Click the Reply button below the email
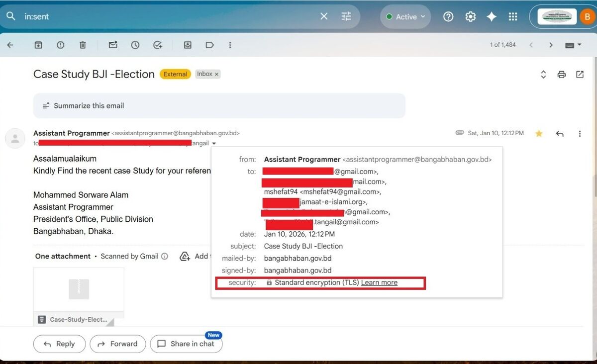The height and width of the screenshot is (364, 597). pos(59,344)
